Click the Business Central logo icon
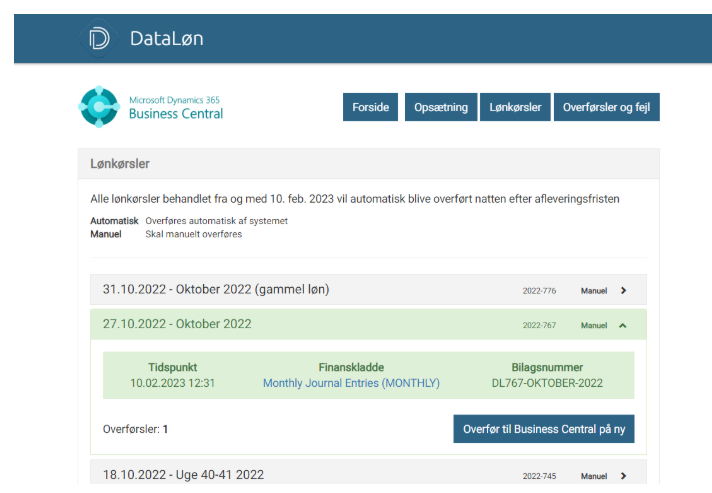This screenshot has height=493, width=712. click(x=99, y=107)
